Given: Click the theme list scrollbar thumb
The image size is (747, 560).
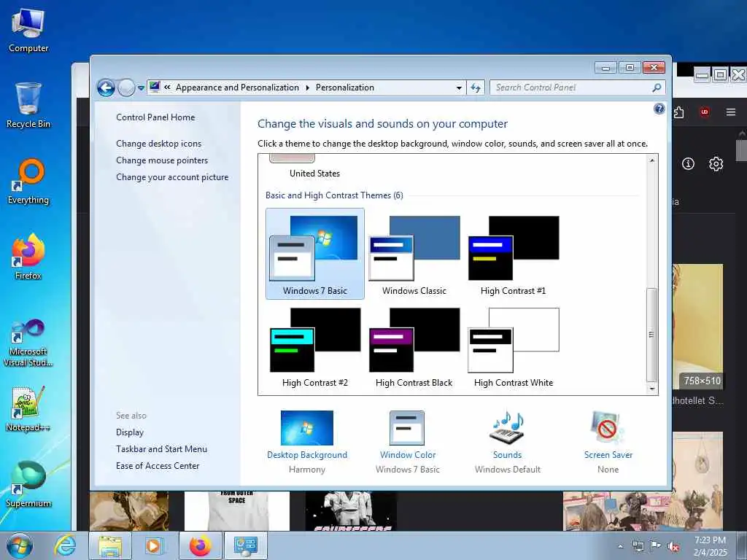Looking at the screenshot, I should click(x=652, y=334).
